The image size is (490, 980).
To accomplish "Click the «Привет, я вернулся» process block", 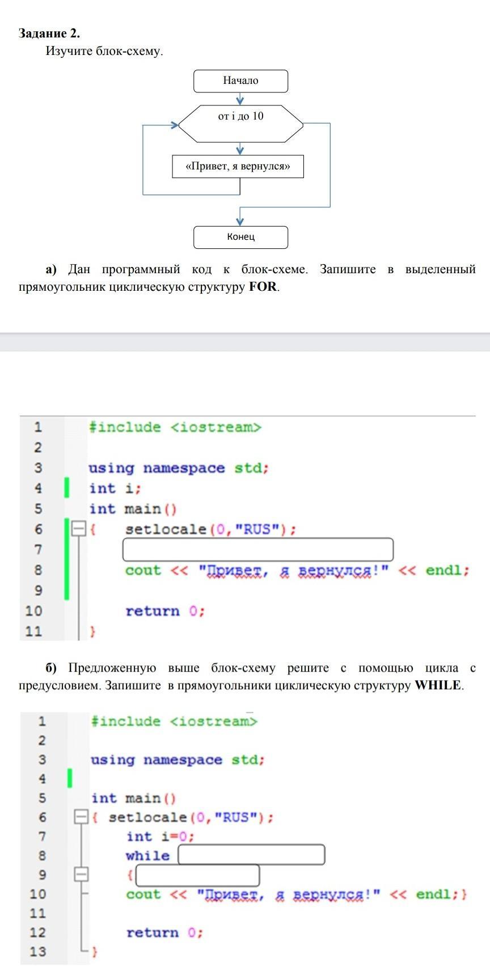I will pos(238,167).
